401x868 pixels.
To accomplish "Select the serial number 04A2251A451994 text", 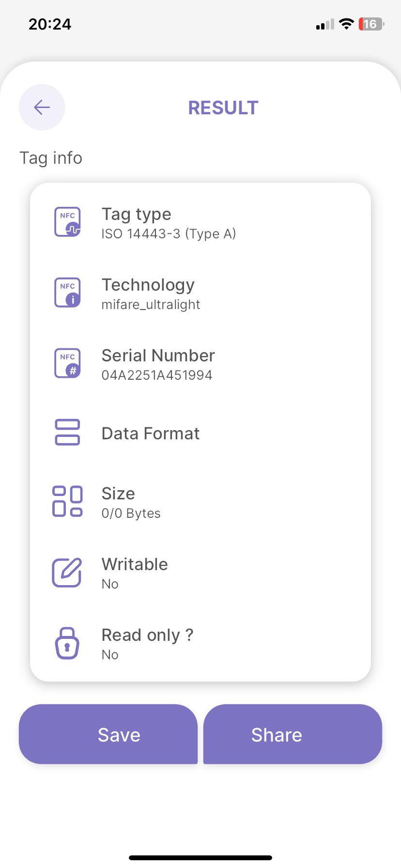I will click(x=157, y=375).
